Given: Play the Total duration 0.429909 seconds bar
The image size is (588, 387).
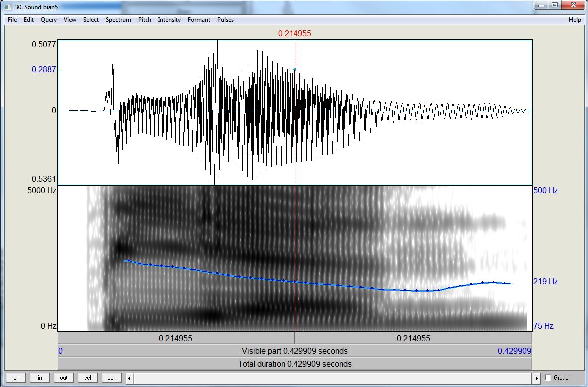Looking at the screenshot, I should coord(295,364).
